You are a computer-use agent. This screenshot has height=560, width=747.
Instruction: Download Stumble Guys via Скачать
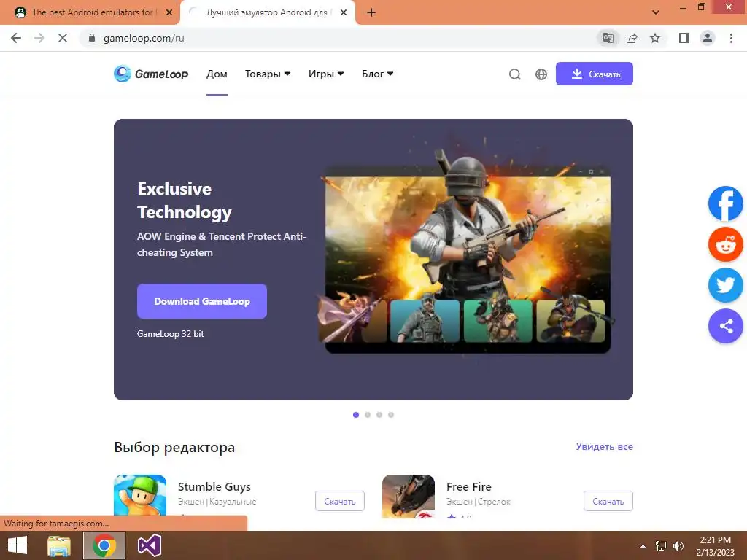340,501
